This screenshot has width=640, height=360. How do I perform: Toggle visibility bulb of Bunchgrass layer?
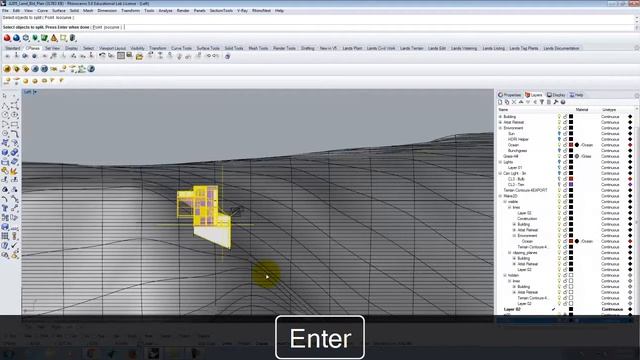[559, 151]
